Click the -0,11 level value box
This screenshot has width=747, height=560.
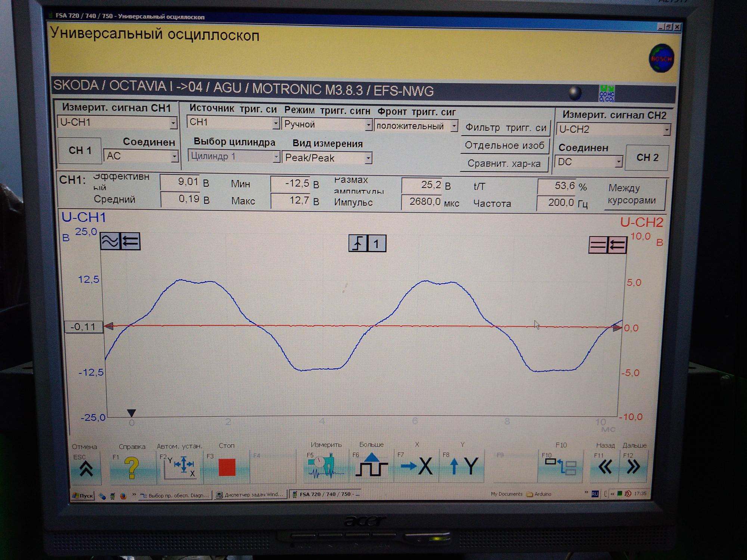pos(84,327)
